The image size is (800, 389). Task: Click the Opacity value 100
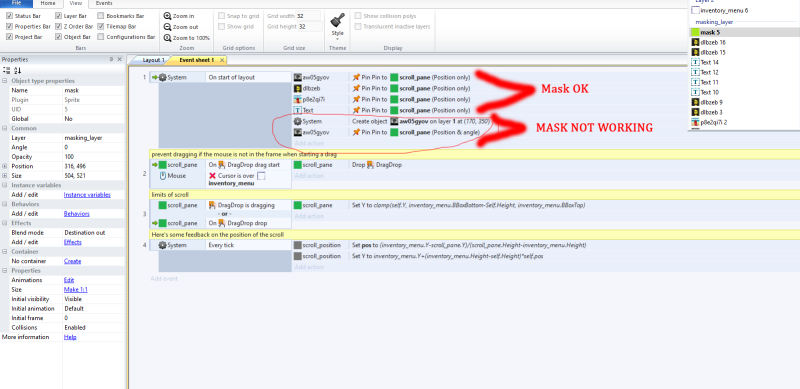pyautogui.click(x=69, y=157)
